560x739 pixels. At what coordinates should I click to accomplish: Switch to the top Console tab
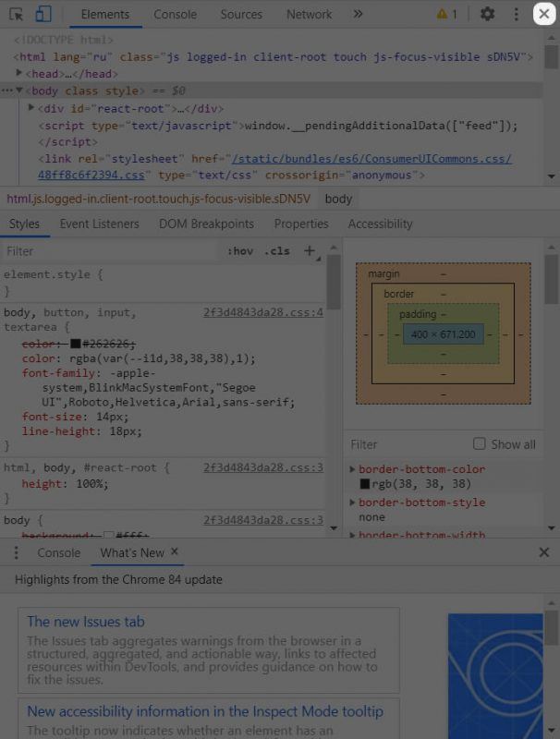175,14
